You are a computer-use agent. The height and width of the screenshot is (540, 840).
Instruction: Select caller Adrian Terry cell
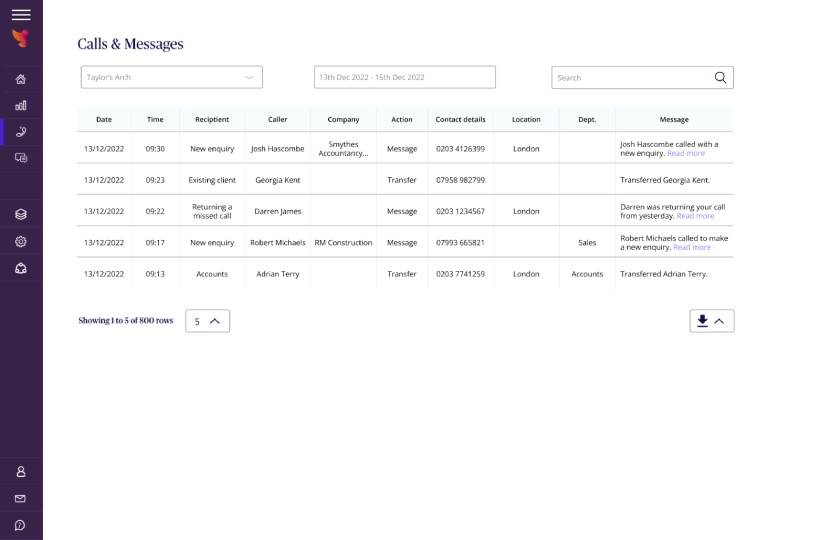click(278, 274)
